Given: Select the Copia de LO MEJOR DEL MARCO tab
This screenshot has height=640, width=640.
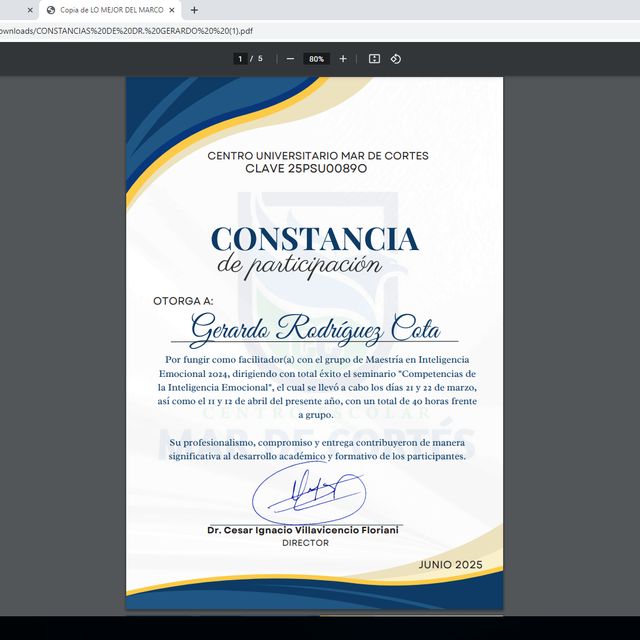Looking at the screenshot, I should coord(110,10).
